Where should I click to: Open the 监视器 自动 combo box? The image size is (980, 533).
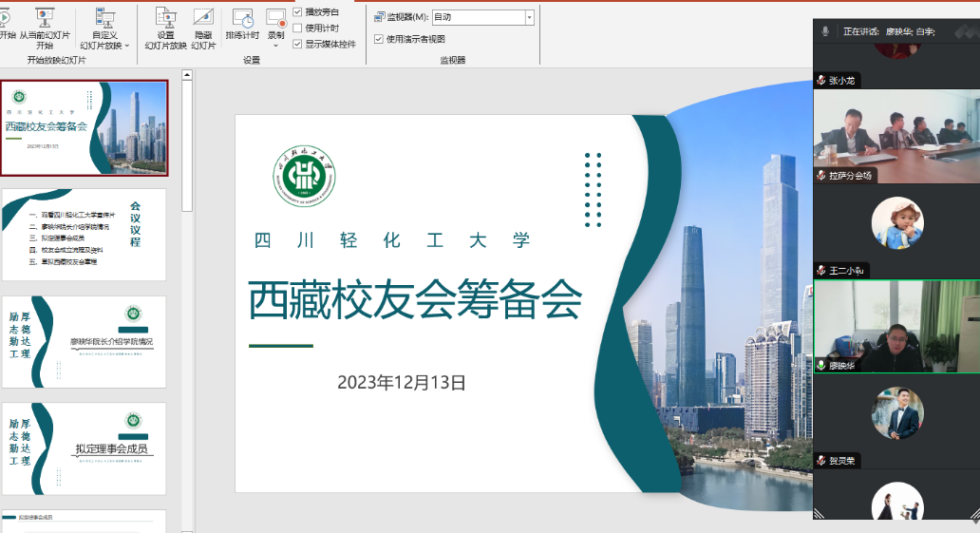[482, 17]
